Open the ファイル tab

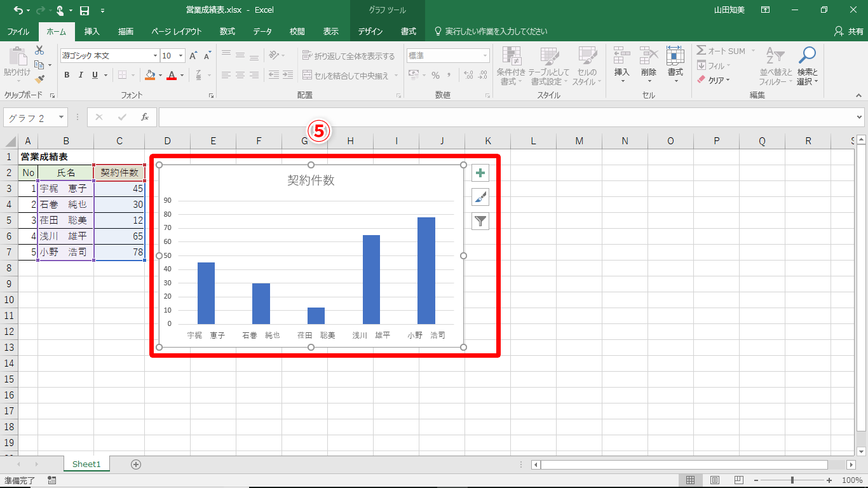coord(18,31)
